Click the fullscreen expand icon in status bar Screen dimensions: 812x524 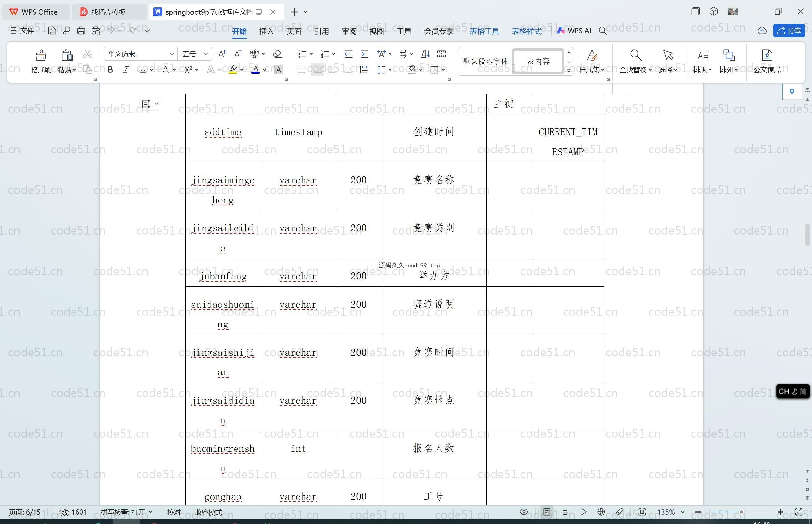tap(799, 512)
